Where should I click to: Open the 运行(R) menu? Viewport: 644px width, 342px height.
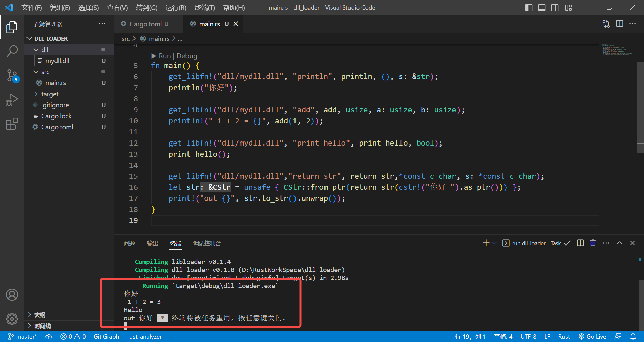(176, 8)
